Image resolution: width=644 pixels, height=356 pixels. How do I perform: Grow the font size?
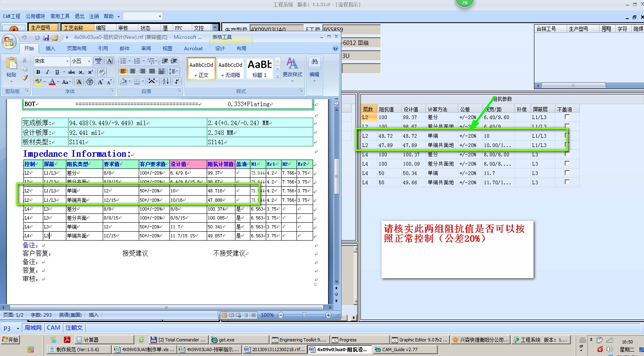click(100, 82)
